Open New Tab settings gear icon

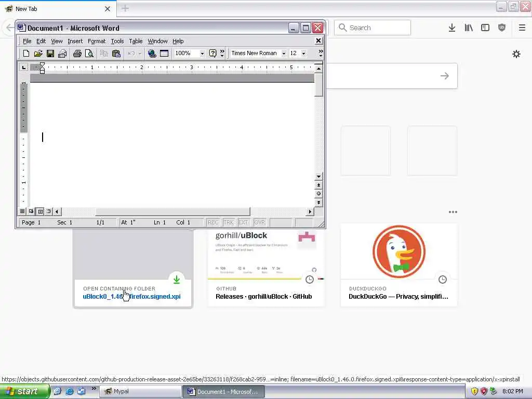(516, 54)
